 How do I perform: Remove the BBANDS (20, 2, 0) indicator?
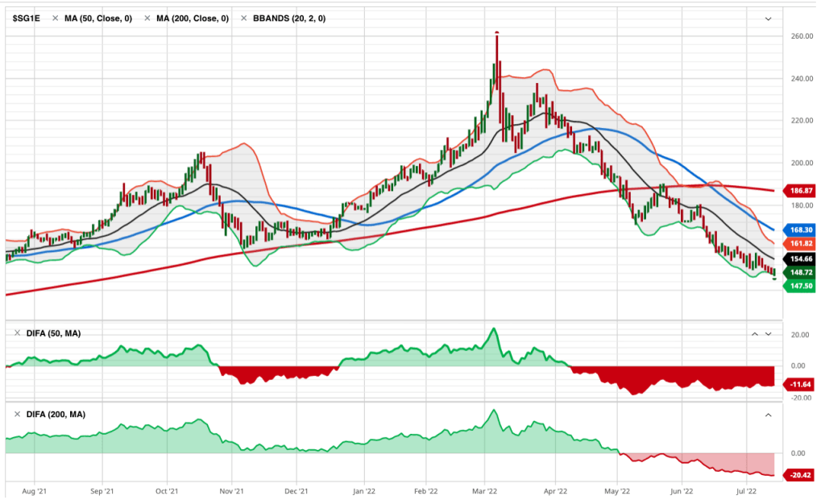[245, 18]
